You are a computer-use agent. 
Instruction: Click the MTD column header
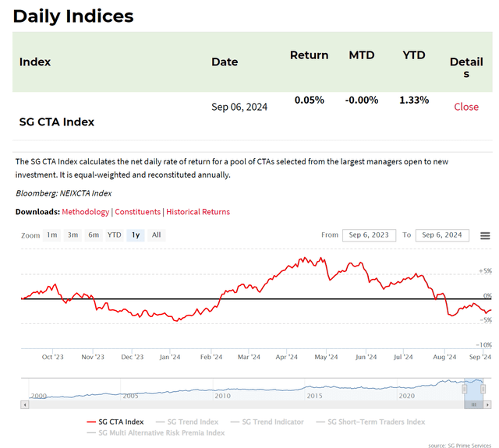click(362, 55)
